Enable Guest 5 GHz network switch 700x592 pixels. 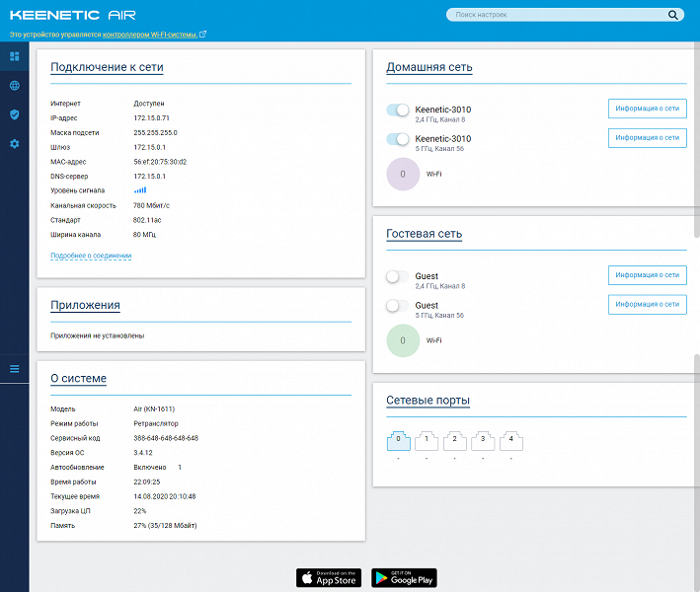pyautogui.click(x=397, y=306)
